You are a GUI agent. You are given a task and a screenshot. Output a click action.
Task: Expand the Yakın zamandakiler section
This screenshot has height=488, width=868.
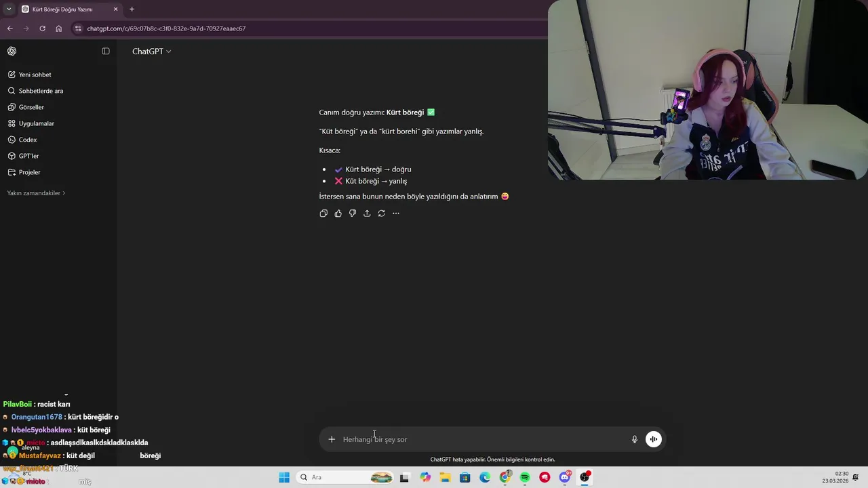click(36, 193)
